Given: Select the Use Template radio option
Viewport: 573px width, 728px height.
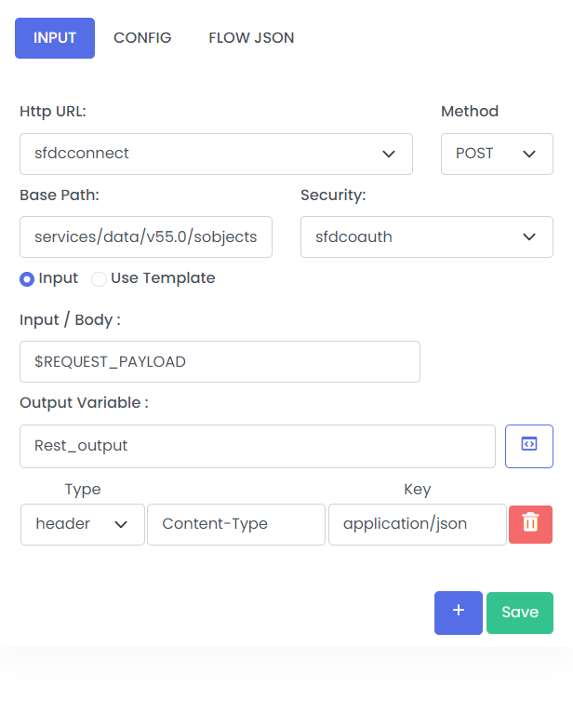Looking at the screenshot, I should [x=99, y=279].
